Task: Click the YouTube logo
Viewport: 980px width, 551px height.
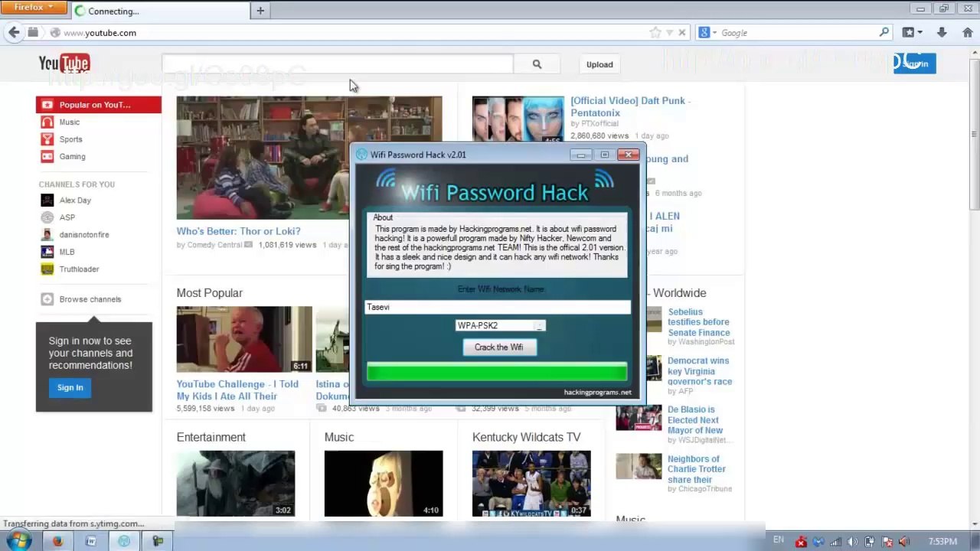Action: (64, 64)
